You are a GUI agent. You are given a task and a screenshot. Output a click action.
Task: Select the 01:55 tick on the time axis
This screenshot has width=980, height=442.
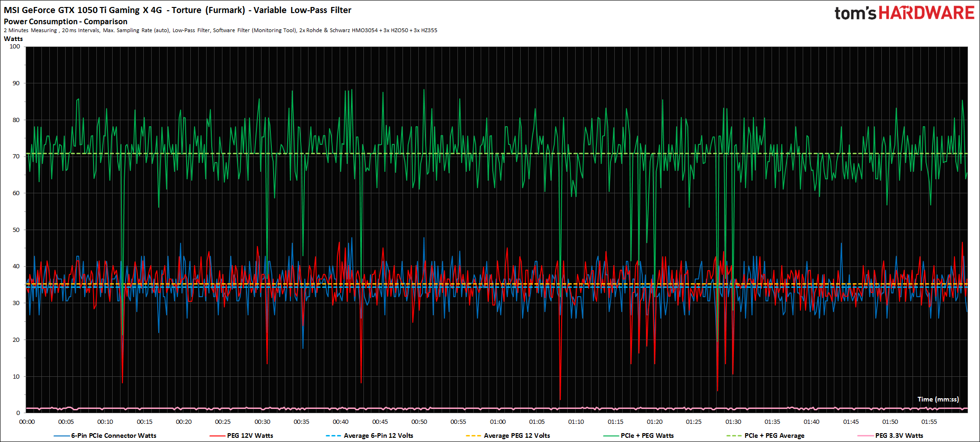[929, 422]
